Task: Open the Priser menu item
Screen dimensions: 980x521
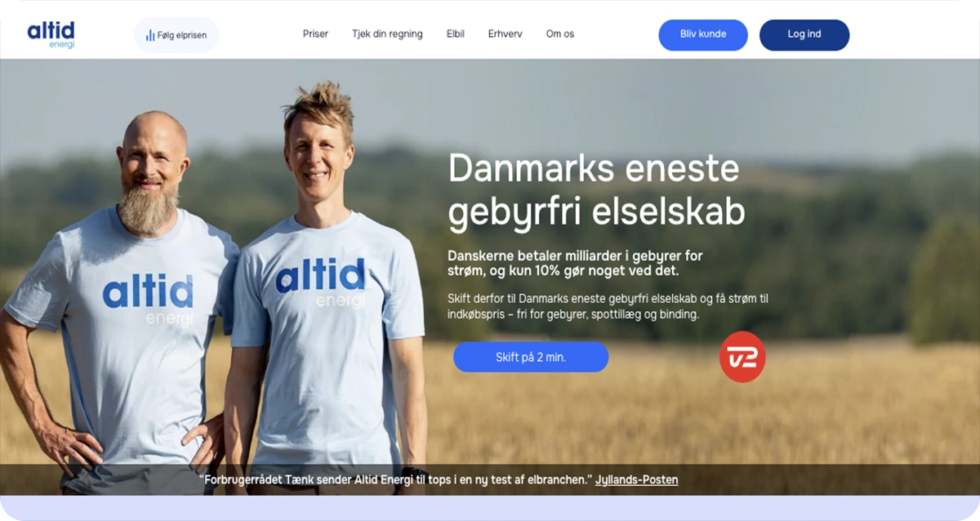Action: coord(315,34)
